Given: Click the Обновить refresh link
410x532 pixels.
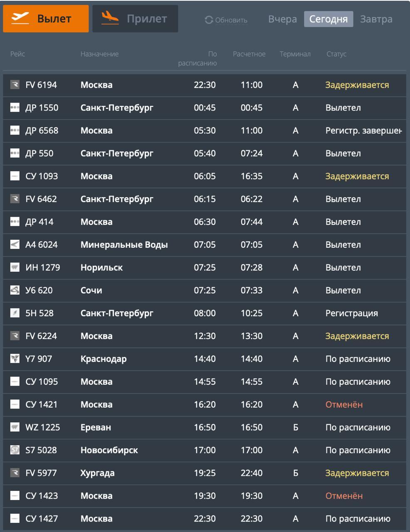Looking at the screenshot, I should 231,20.
